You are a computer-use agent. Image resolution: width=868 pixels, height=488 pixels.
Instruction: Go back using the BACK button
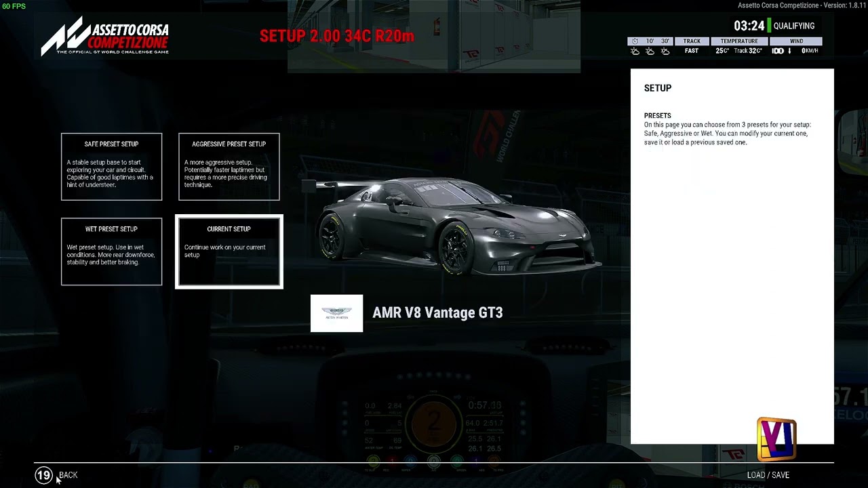click(x=68, y=475)
